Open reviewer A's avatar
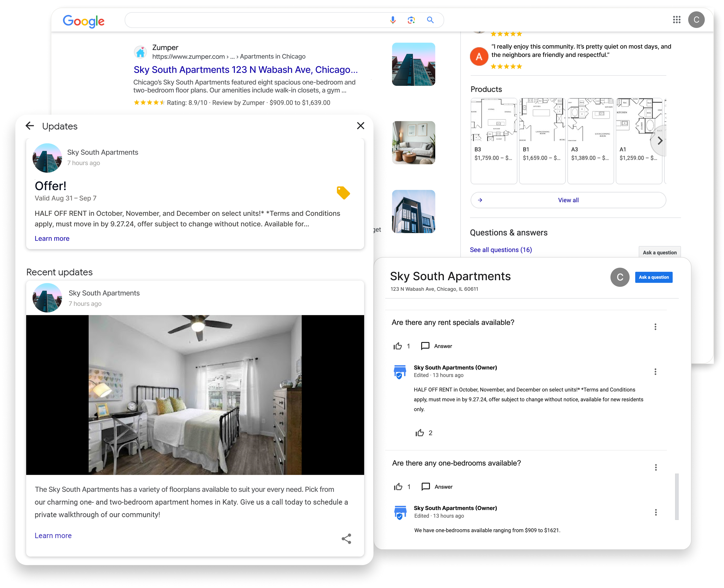This screenshot has height=588, width=724. click(479, 56)
